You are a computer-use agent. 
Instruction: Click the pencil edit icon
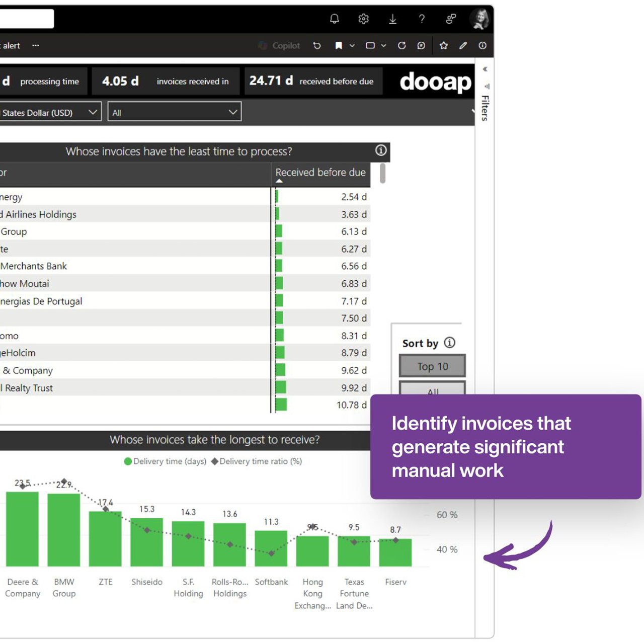coord(463,46)
